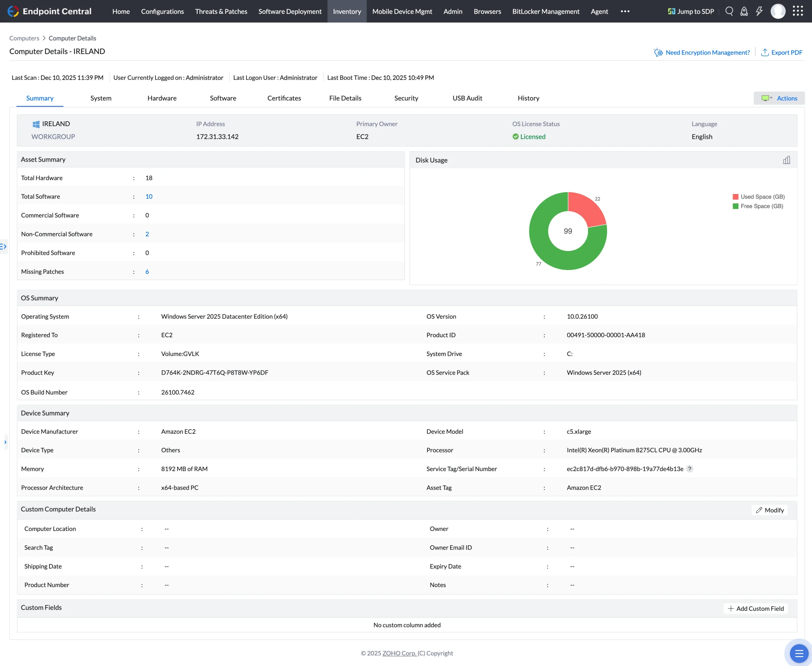Click Windows Server 2025 Datacenter Edition text
812x666 pixels.
click(x=224, y=316)
